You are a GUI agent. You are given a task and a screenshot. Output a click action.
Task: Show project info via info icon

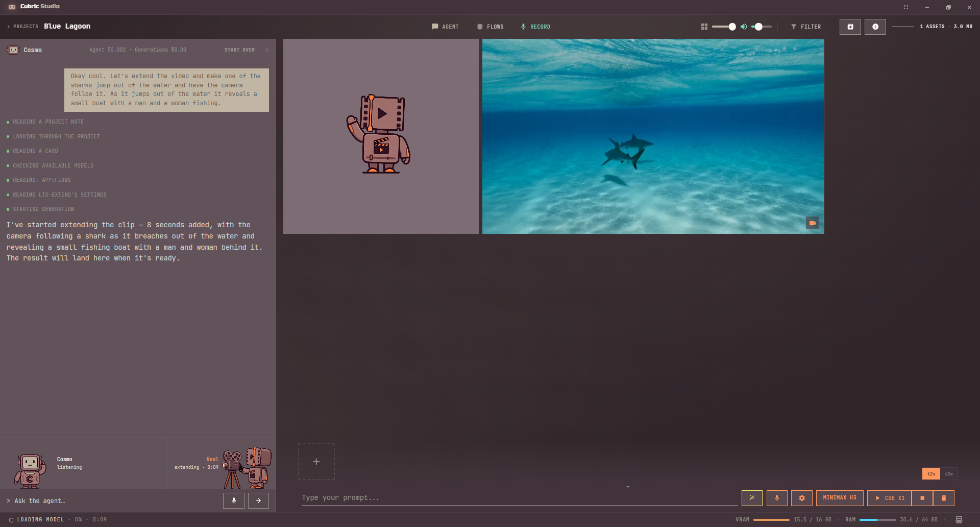coord(875,27)
